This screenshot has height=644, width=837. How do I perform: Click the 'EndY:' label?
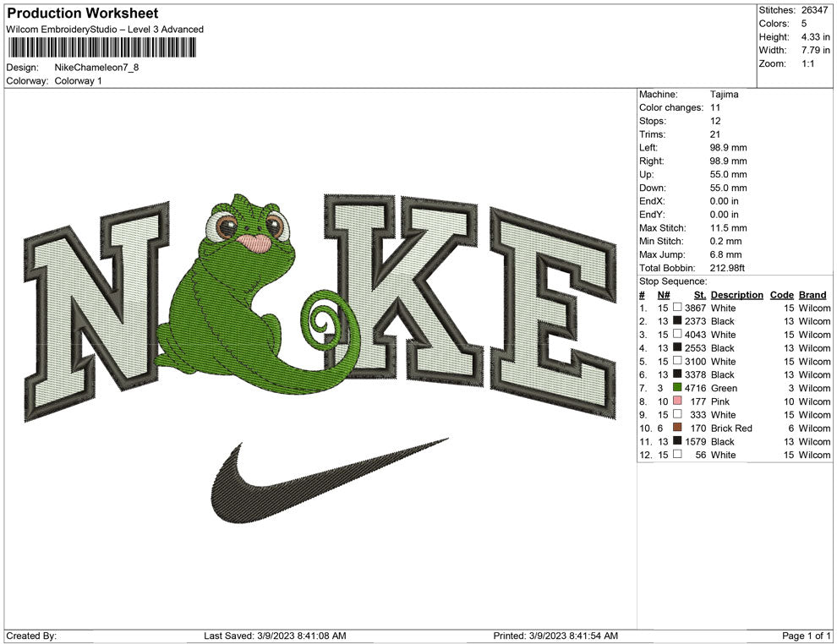[652, 214]
